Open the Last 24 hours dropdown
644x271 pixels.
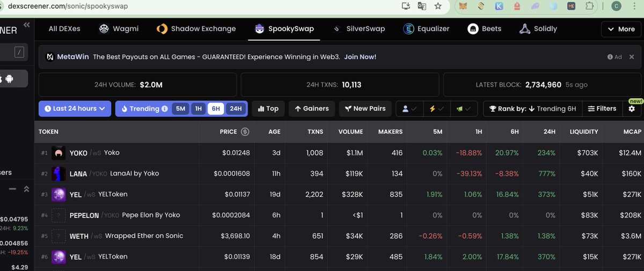tap(75, 108)
